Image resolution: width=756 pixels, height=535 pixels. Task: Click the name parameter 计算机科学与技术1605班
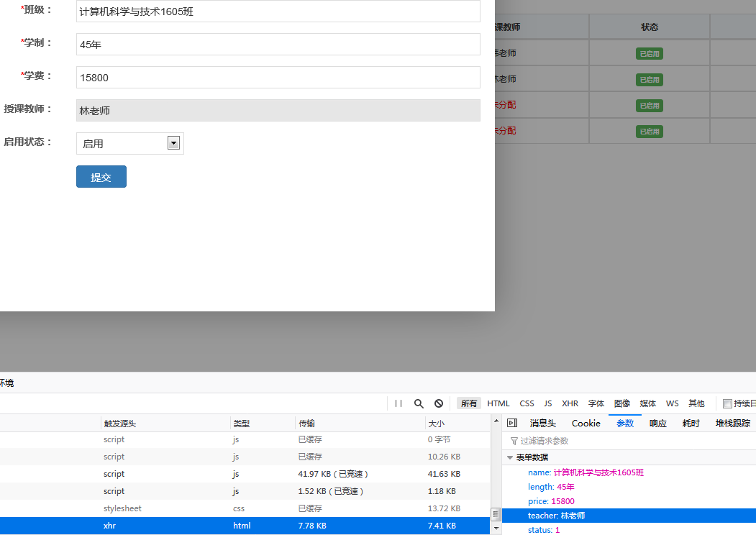pos(586,472)
